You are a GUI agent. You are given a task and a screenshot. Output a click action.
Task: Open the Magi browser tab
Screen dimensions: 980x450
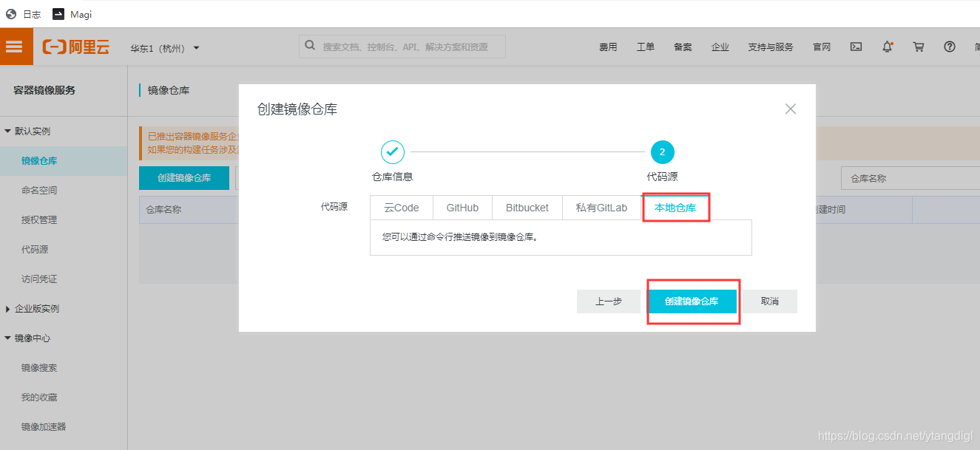pyautogui.click(x=72, y=14)
